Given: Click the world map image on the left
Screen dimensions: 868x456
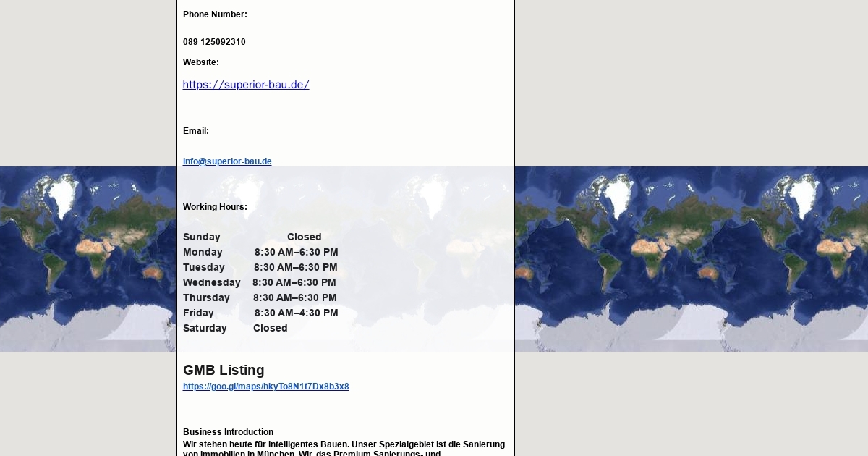Looking at the screenshot, I should 87,259.
